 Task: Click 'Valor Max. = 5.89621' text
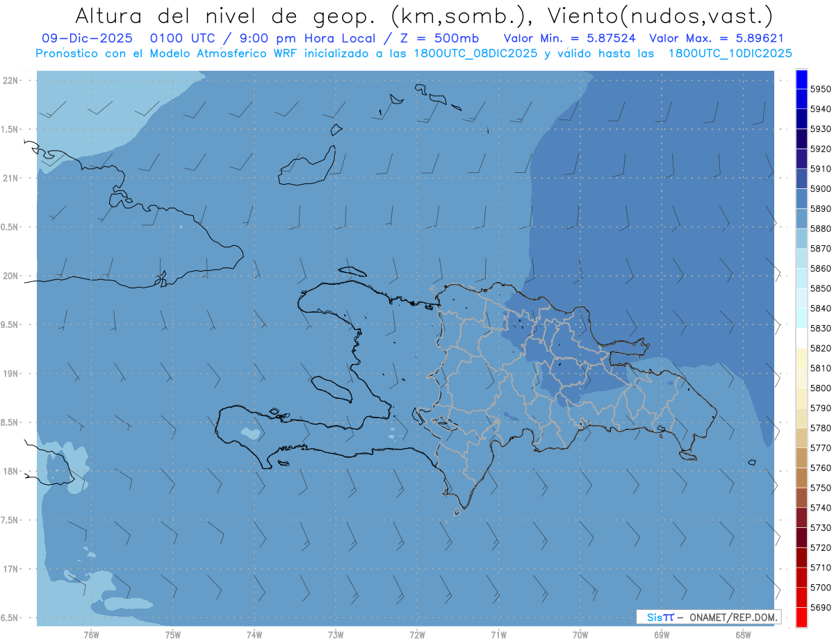pos(717,38)
